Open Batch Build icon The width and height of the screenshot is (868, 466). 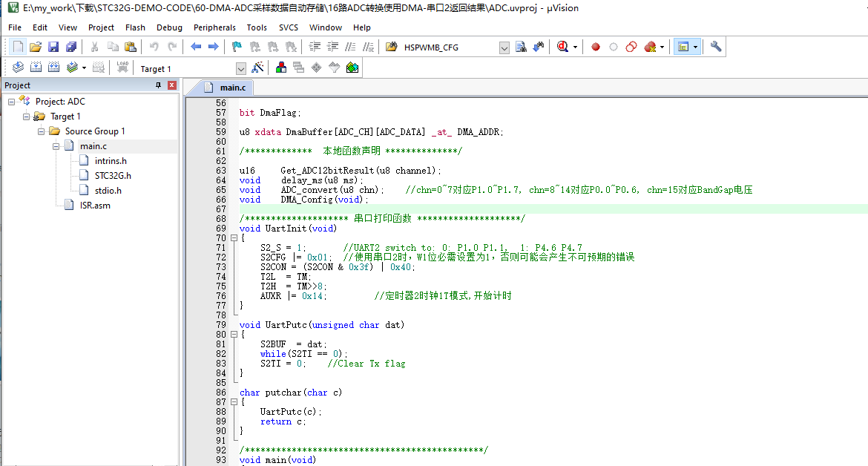click(x=71, y=68)
